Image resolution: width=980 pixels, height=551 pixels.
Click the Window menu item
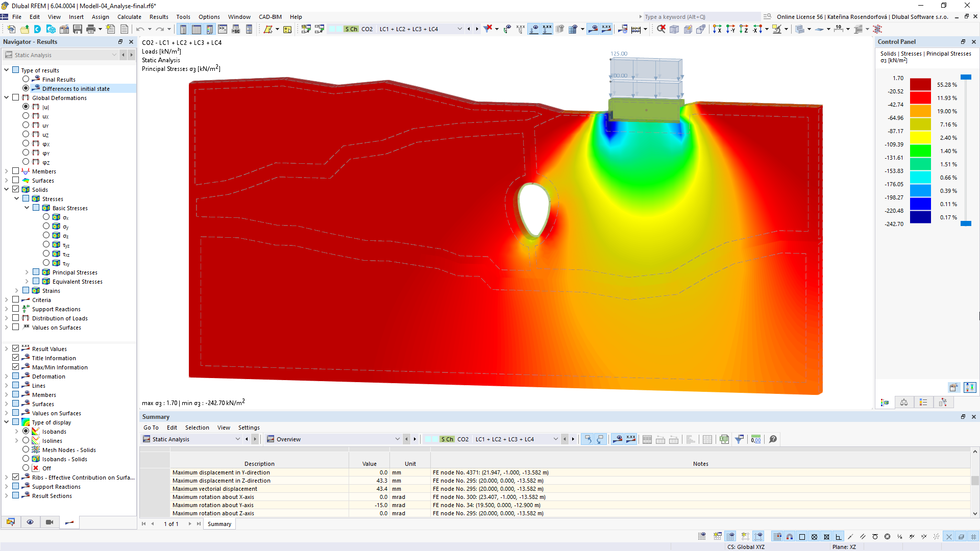tap(239, 16)
